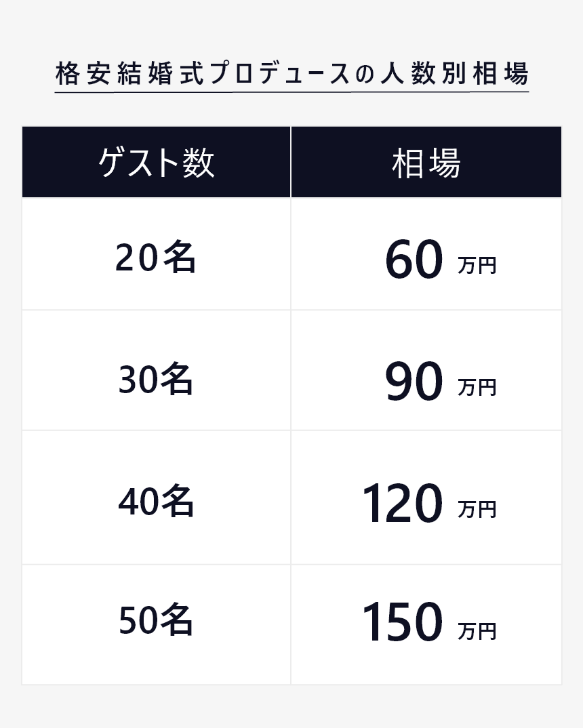Viewport: 583px width, 728px height.
Task: Click the title 格安結婚式プロデュースの人数別相場
Action: pyautogui.click(x=292, y=73)
